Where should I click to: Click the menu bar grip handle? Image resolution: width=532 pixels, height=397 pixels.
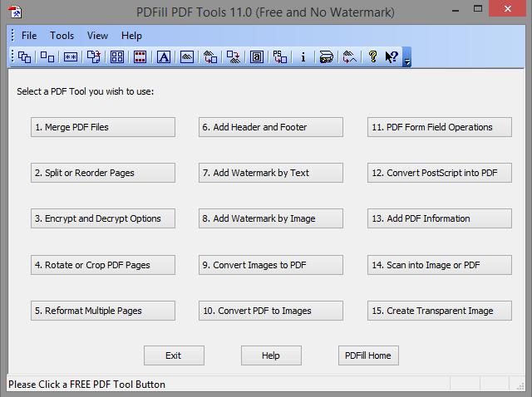coord(12,36)
